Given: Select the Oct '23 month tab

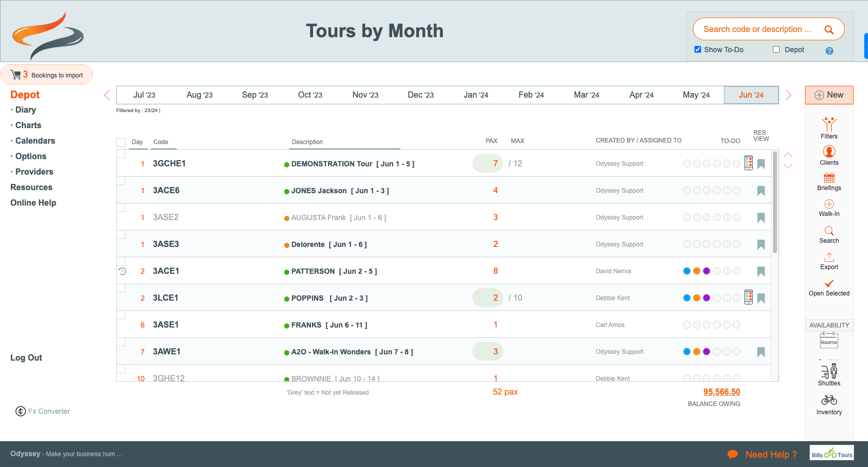Looking at the screenshot, I should coord(310,95).
